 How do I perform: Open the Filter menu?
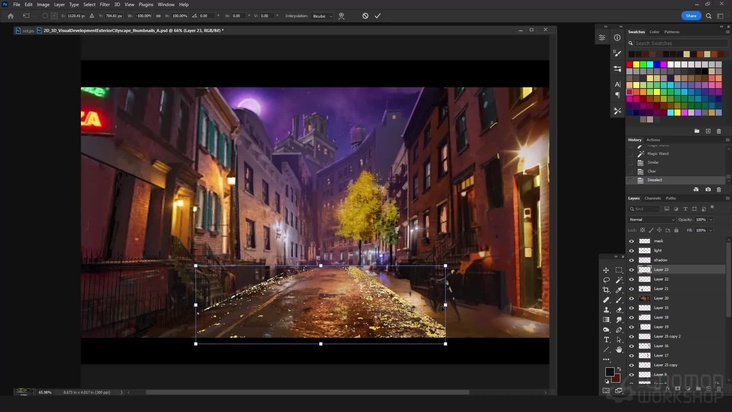point(105,4)
